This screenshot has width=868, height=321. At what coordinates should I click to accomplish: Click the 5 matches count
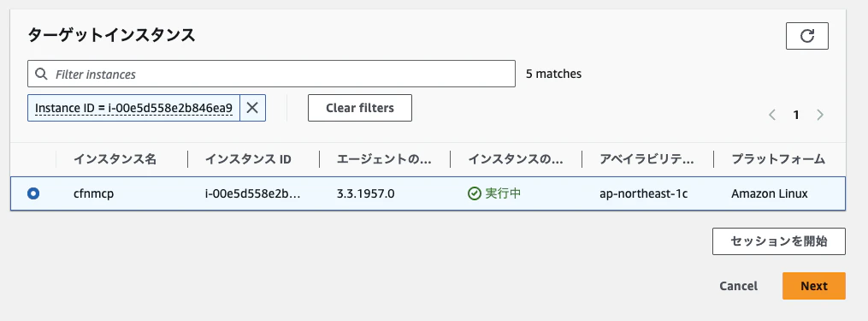click(x=553, y=73)
